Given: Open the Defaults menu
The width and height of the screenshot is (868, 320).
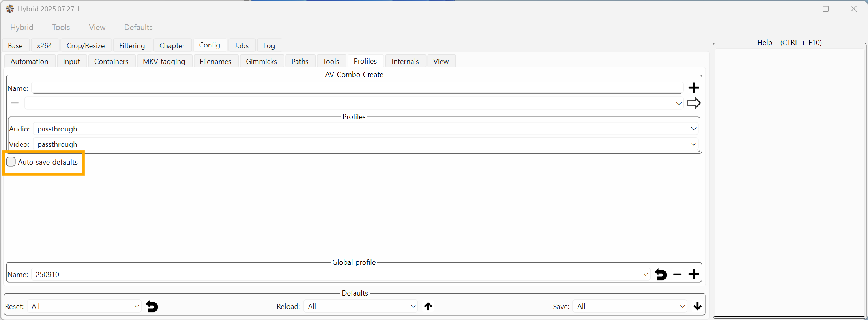Looking at the screenshot, I should (138, 27).
